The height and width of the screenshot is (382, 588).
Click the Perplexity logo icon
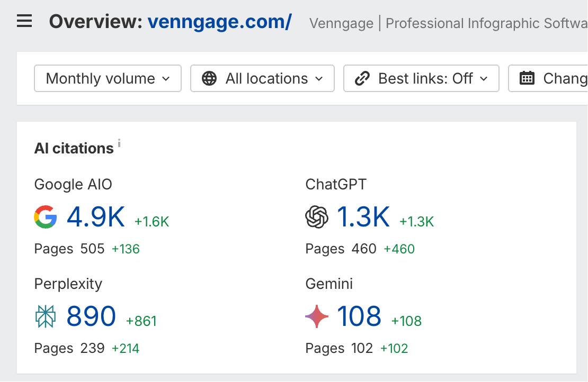click(46, 316)
